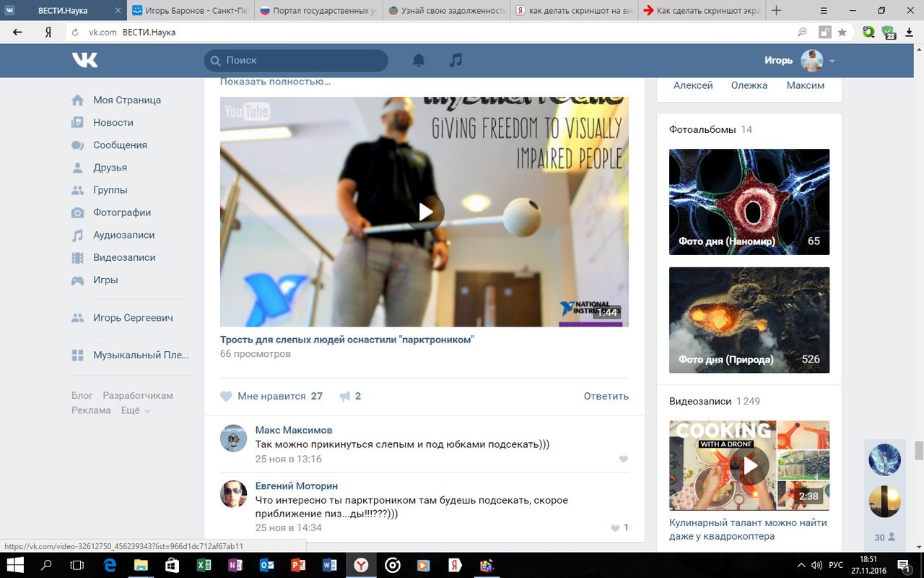Click the share megaphone icon on post
The height and width of the screenshot is (578, 924).
(x=345, y=396)
